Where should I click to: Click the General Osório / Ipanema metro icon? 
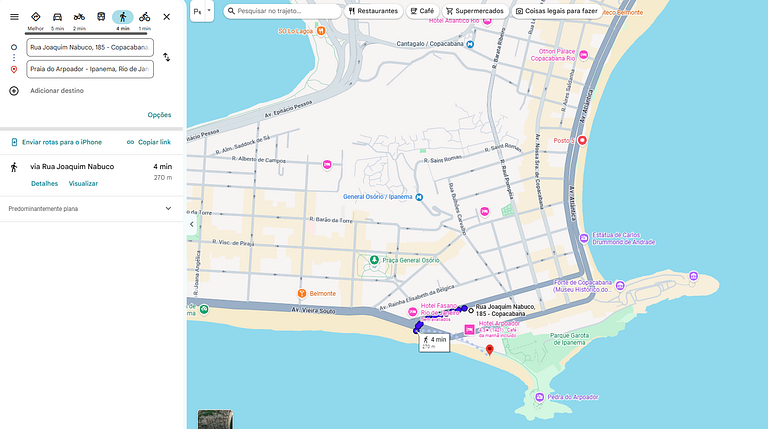point(419,197)
